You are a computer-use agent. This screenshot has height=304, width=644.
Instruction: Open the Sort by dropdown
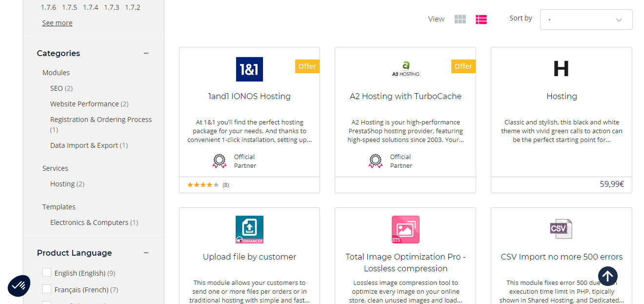(586, 20)
